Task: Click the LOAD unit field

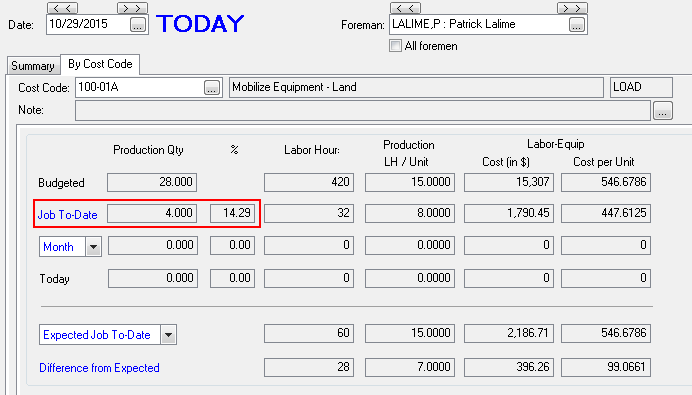Action: click(x=641, y=87)
